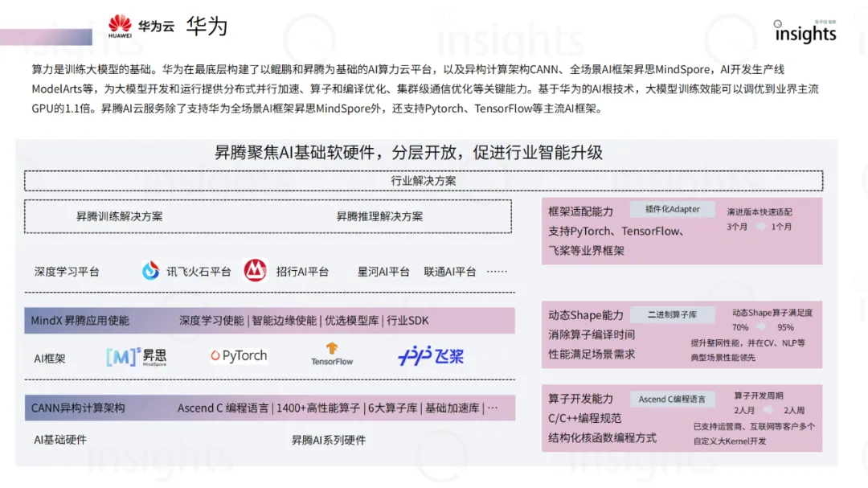Click the 智能边缘使能 item
Image resolution: width=868 pixels, height=488 pixels.
coord(285,321)
